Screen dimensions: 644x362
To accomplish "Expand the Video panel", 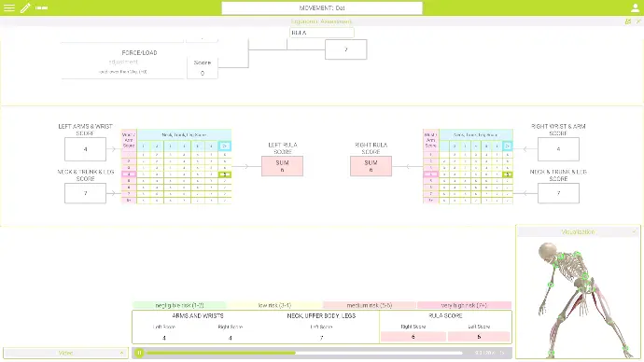I will coord(121,353).
